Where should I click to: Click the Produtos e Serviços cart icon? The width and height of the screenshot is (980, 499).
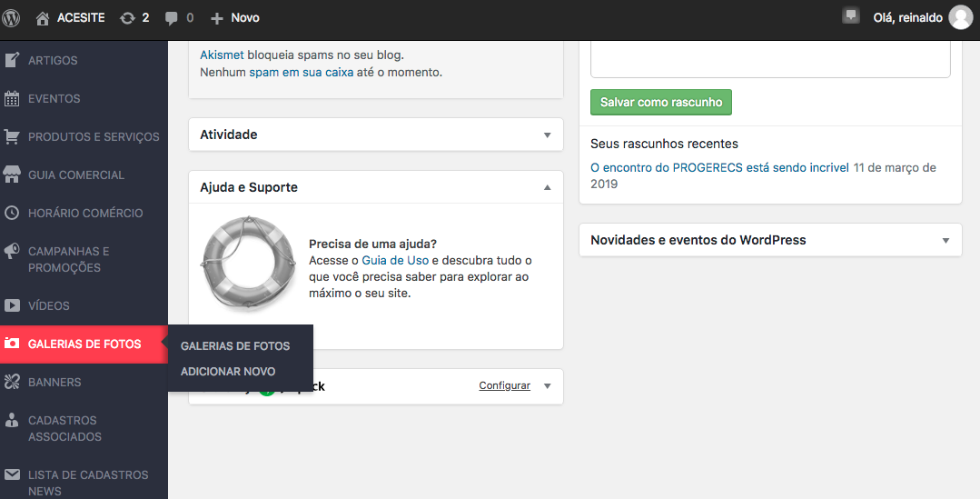(11, 136)
